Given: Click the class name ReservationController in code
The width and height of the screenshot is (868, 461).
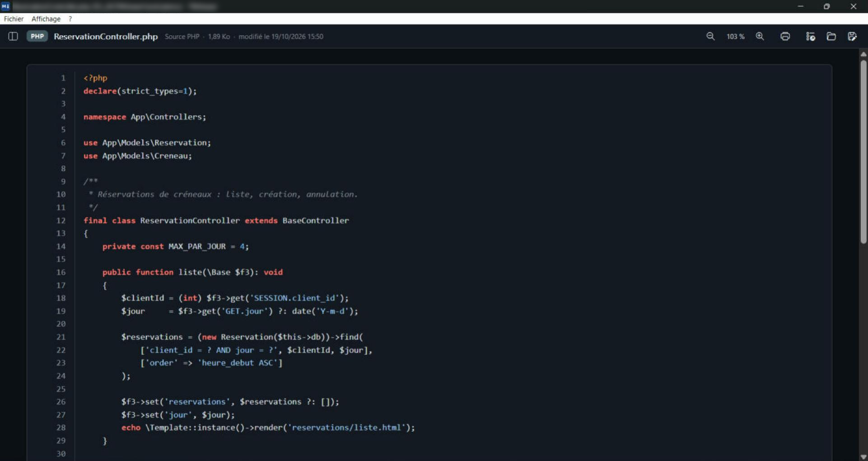Looking at the screenshot, I should [x=190, y=221].
